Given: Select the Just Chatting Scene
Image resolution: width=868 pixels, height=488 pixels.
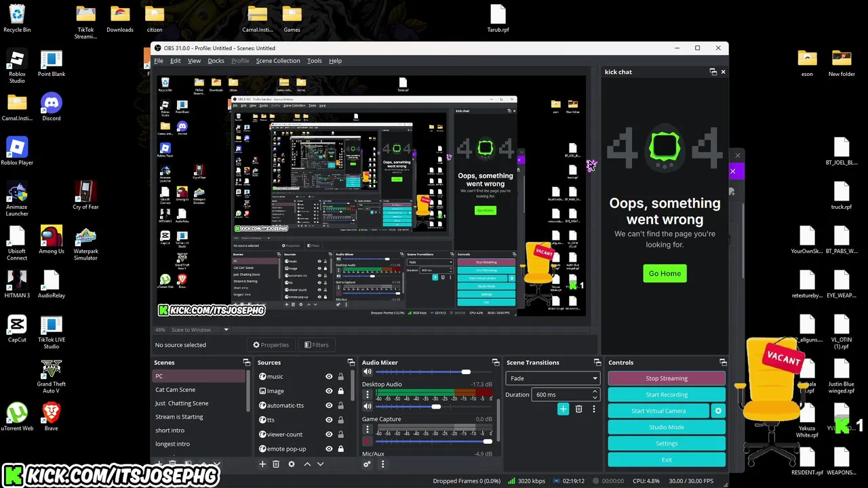Looking at the screenshot, I should point(200,403).
